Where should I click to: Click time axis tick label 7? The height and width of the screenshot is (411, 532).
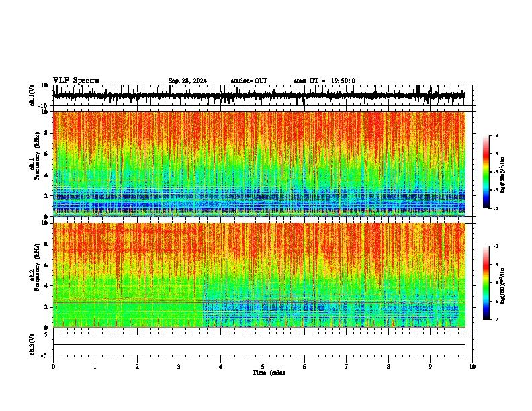pyautogui.click(x=347, y=367)
